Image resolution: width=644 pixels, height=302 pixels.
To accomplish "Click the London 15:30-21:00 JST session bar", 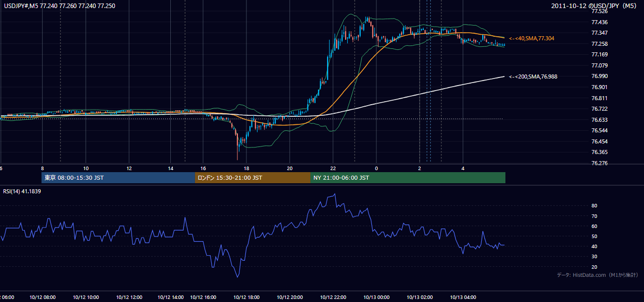I will tap(252, 178).
